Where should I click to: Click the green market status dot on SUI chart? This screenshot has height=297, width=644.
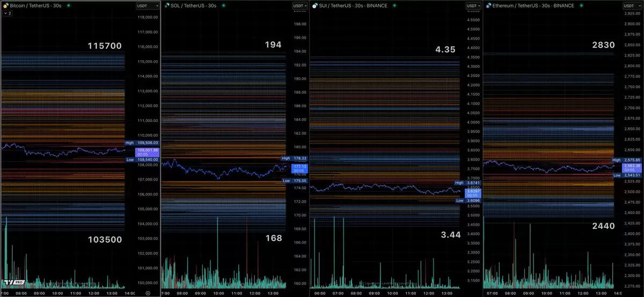(395, 5)
